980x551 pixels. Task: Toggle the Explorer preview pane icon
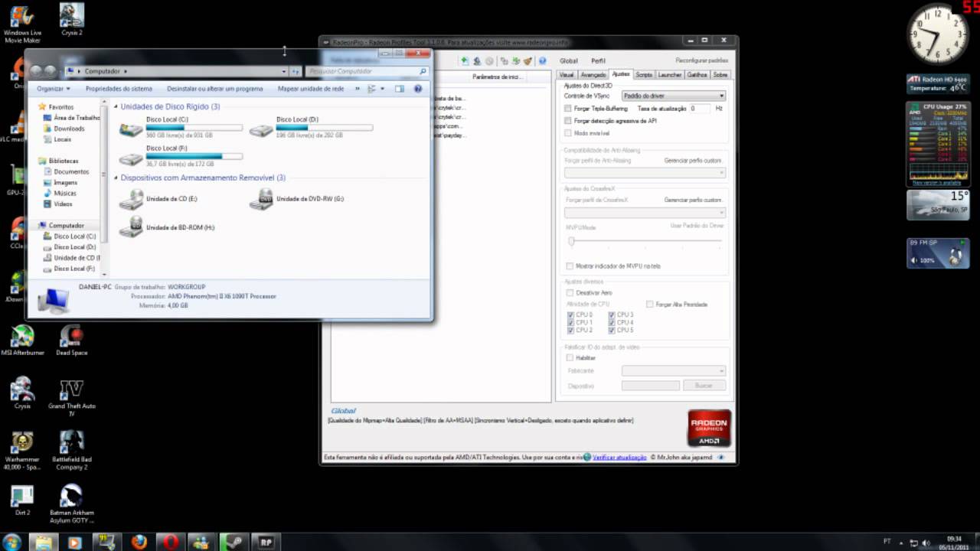pyautogui.click(x=399, y=89)
